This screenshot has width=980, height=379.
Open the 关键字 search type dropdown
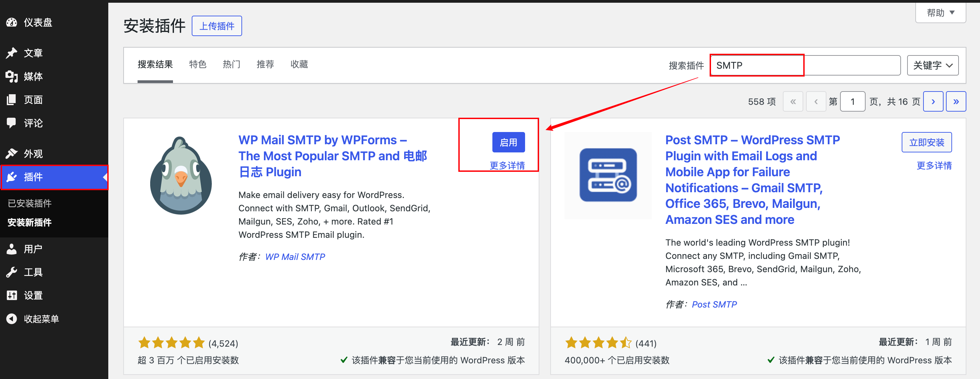click(x=932, y=65)
